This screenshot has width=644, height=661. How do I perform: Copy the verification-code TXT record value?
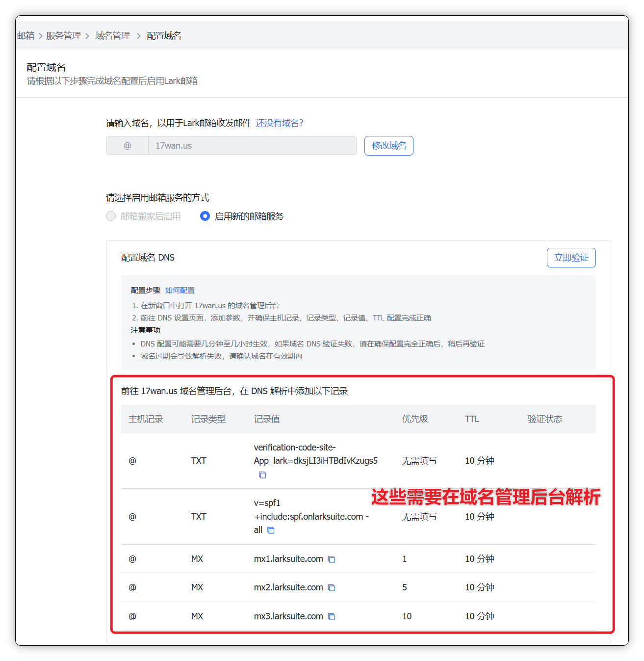(262, 475)
